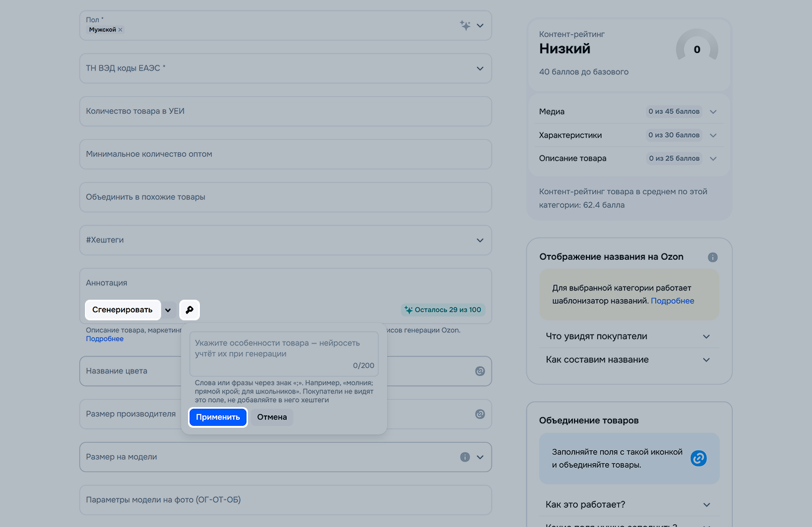Image resolution: width=812 pixels, height=527 pixels.
Task: Click link icon in Размер производителя field
Action: (x=480, y=414)
